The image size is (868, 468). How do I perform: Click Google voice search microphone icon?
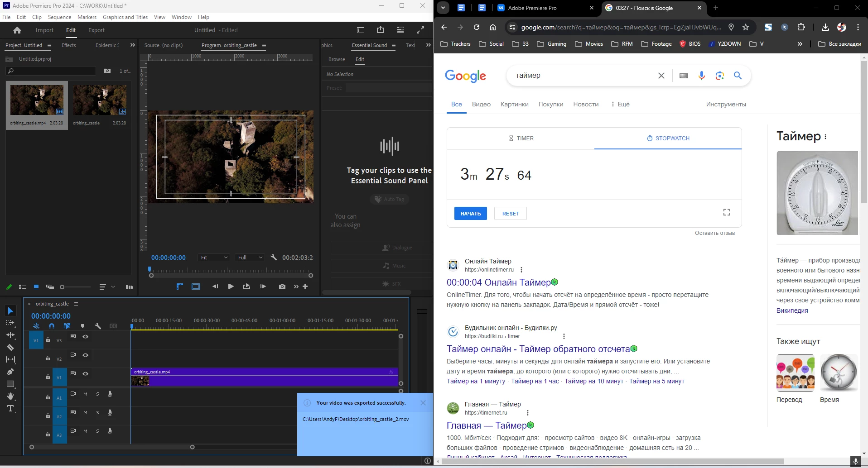coord(701,76)
